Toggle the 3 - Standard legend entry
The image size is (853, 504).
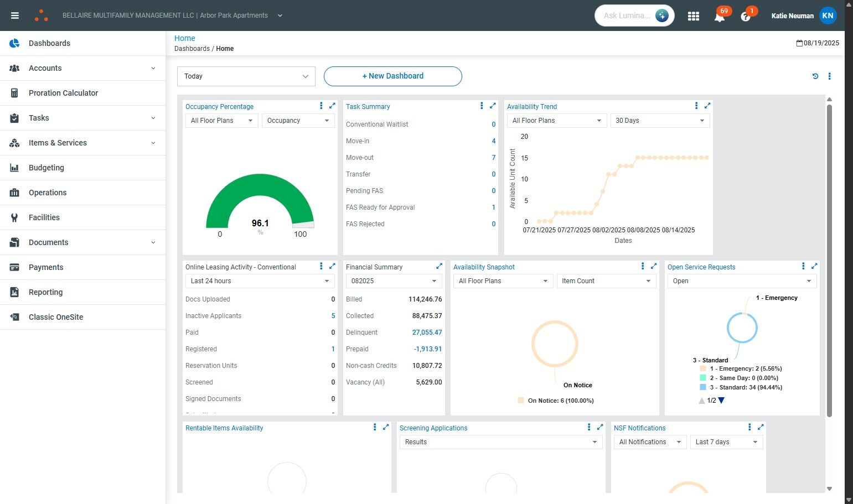click(x=745, y=387)
